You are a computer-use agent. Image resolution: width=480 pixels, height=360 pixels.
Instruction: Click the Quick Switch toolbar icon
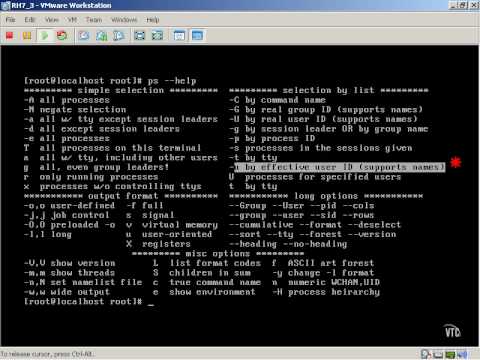[157, 35]
